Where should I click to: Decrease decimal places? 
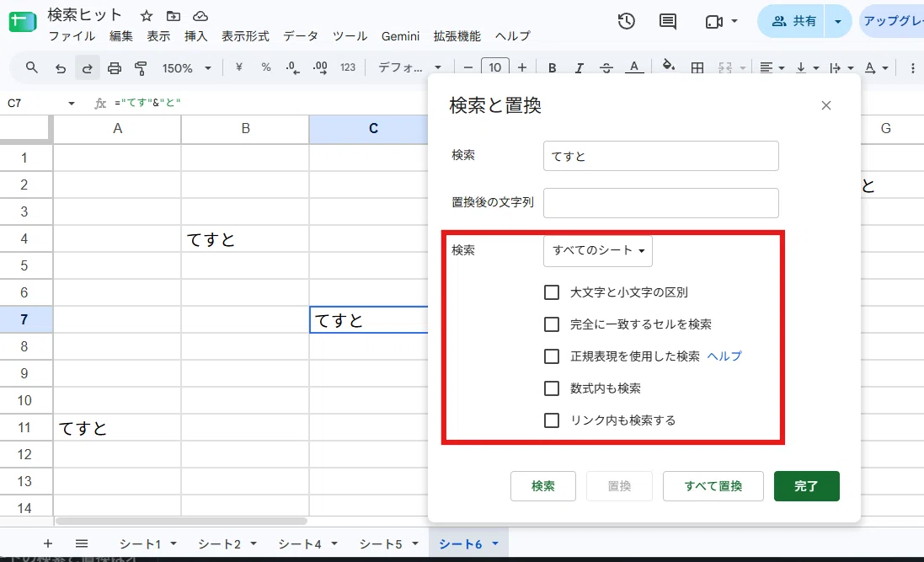293,67
